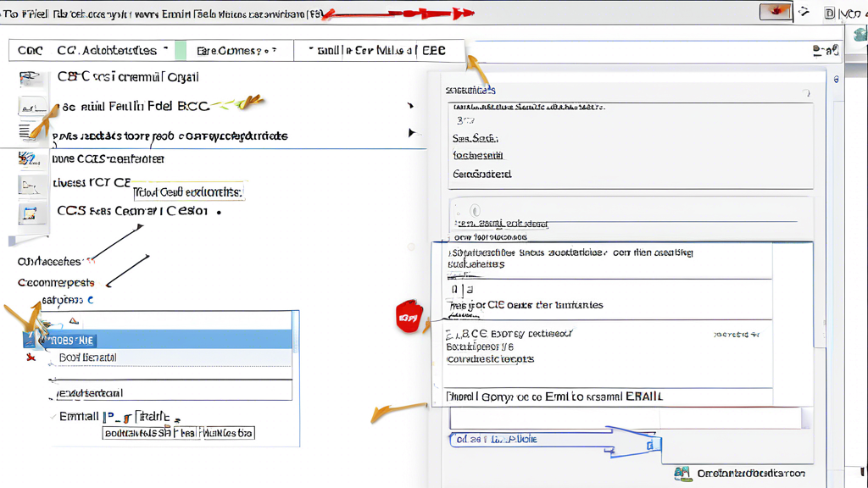
Task: Open the 'CC. Adohtetstles' dropdown
Action: (113, 50)
